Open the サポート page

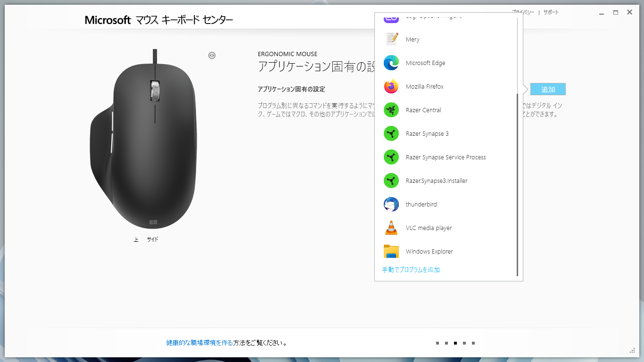coord(550,12)
